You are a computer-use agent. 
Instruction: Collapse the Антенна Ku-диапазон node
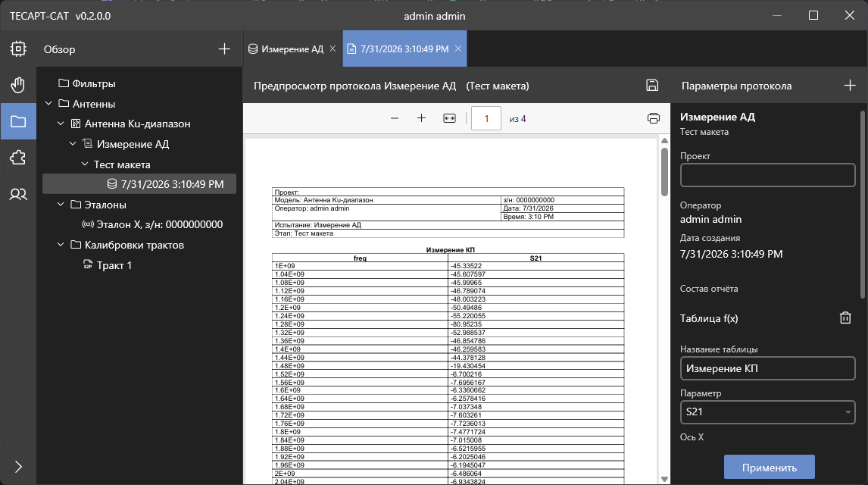pyautogui.click(x=61, y=124)
